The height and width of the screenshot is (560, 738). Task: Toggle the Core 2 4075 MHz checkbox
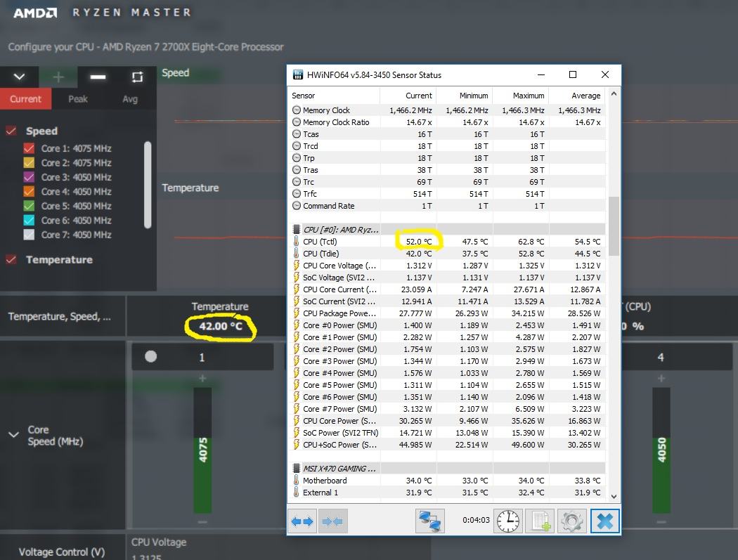(x=30, y=163)
